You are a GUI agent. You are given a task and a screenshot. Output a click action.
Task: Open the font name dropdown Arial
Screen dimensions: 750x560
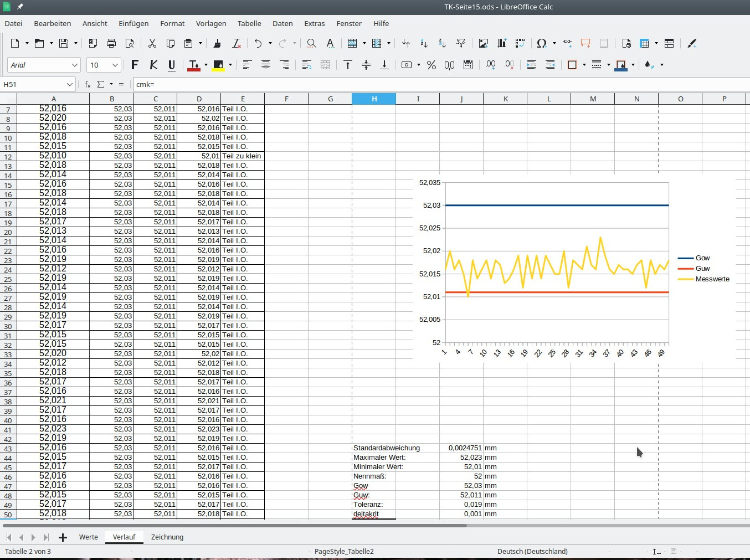pyautogui.click(x=75, y=65)
